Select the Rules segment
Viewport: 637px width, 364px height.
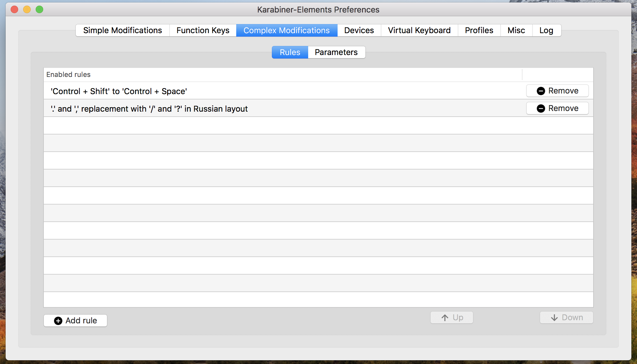click(290, 52)
